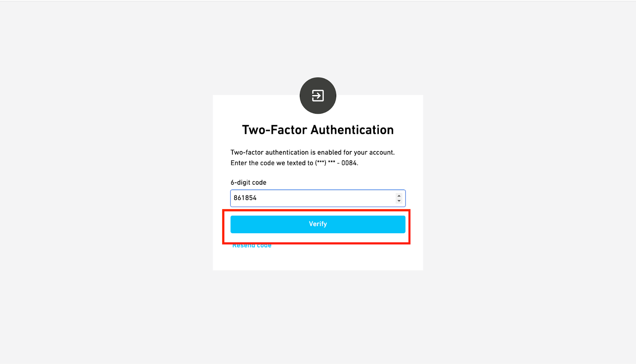This screenshot has width=636, height=364.
Task: Decrease the code with the down stepper arrow
Action: [399, 201]
